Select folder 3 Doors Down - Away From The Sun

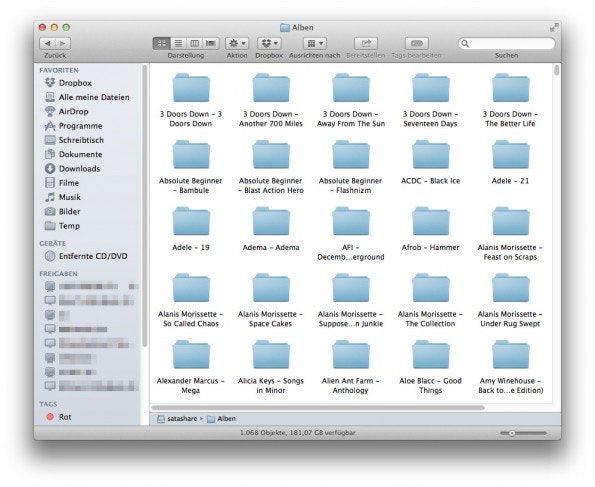click(x=351, y=101)
